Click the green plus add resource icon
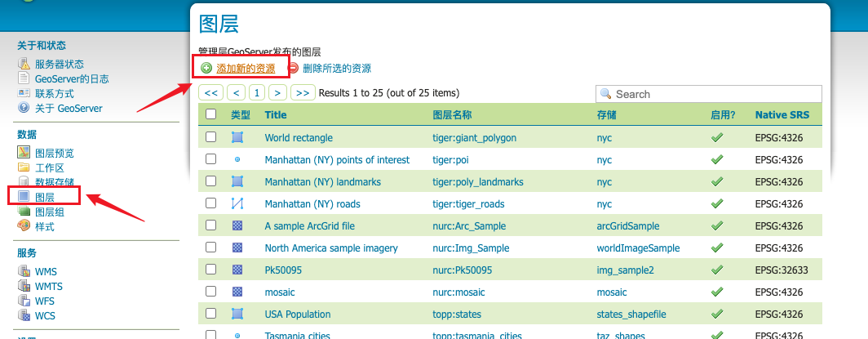Image resolution: width=868 pixels, height=339 pixels. coord(206,68)
